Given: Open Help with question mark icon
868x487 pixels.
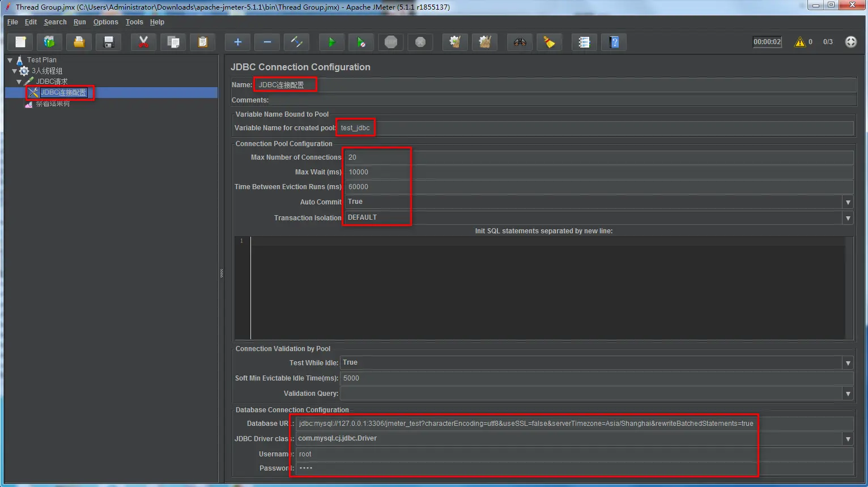Looking at the screenshot, I should pos(614,42).
